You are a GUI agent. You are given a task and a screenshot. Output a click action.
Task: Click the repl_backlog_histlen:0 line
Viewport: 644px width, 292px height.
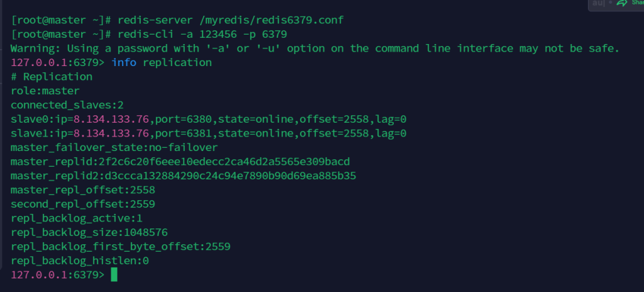pyautogui.click(x=80, y=261)
